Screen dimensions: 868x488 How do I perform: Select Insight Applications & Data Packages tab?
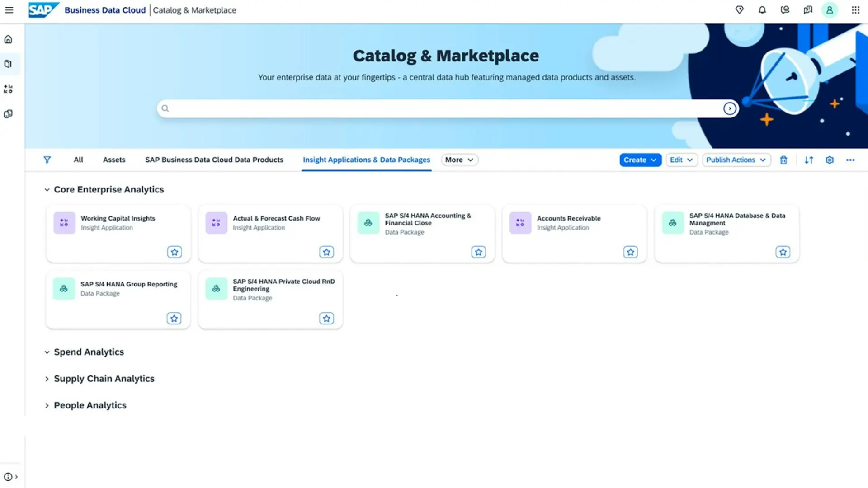click(x=367, y=160)
